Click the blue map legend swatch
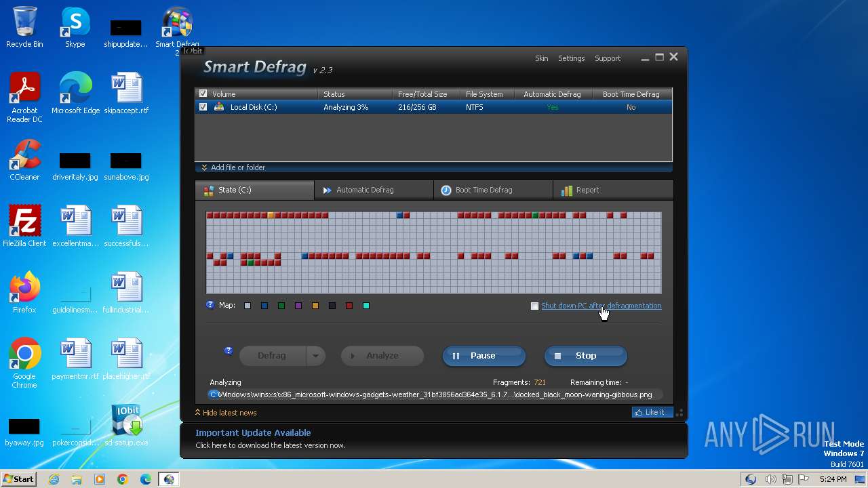This screenshot has width=868, height=488. point(264,306)
